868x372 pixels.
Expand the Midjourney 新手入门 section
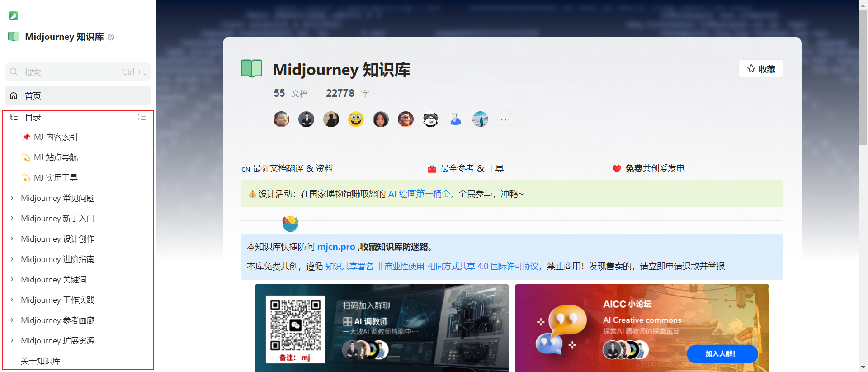(12, 218)
